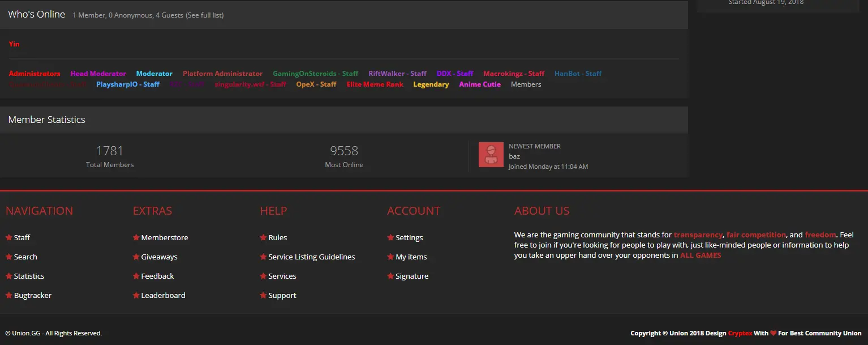Click the star icon beside Services

point(264,276)
